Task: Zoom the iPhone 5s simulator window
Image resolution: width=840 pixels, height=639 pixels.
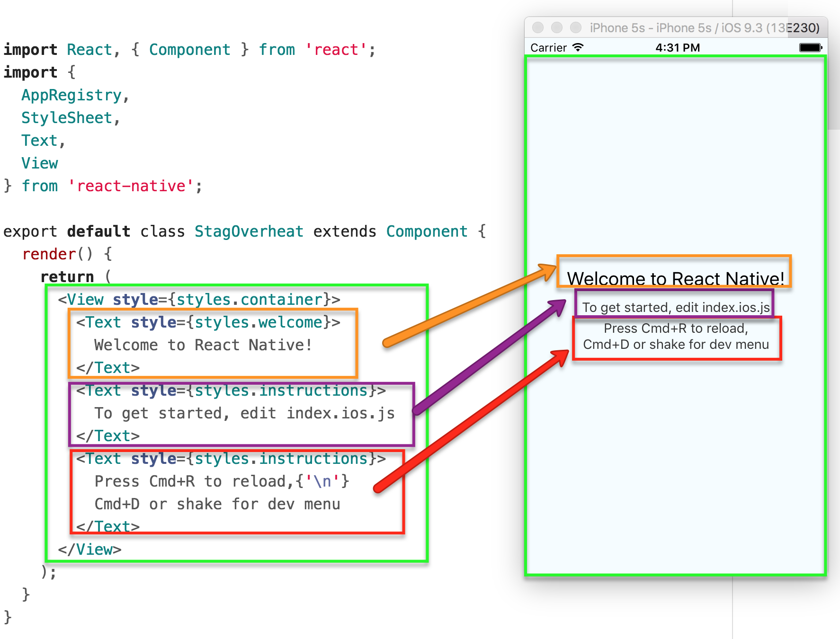Action: (576, 27)
